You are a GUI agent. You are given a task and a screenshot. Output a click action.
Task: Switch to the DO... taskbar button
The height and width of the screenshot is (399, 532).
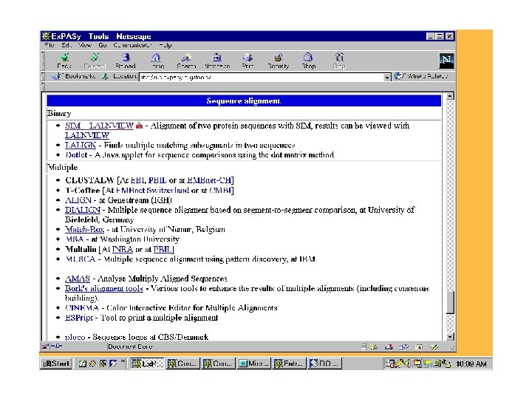point(324,364)
